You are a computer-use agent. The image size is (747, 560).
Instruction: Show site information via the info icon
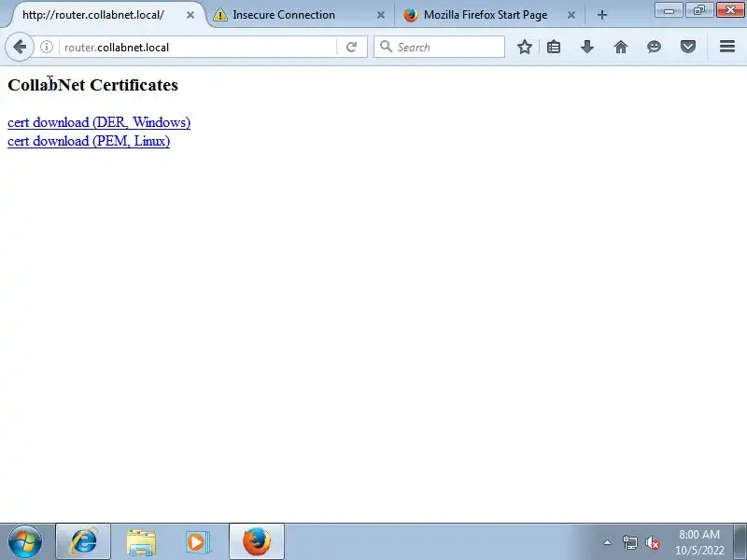coord(46,48)
